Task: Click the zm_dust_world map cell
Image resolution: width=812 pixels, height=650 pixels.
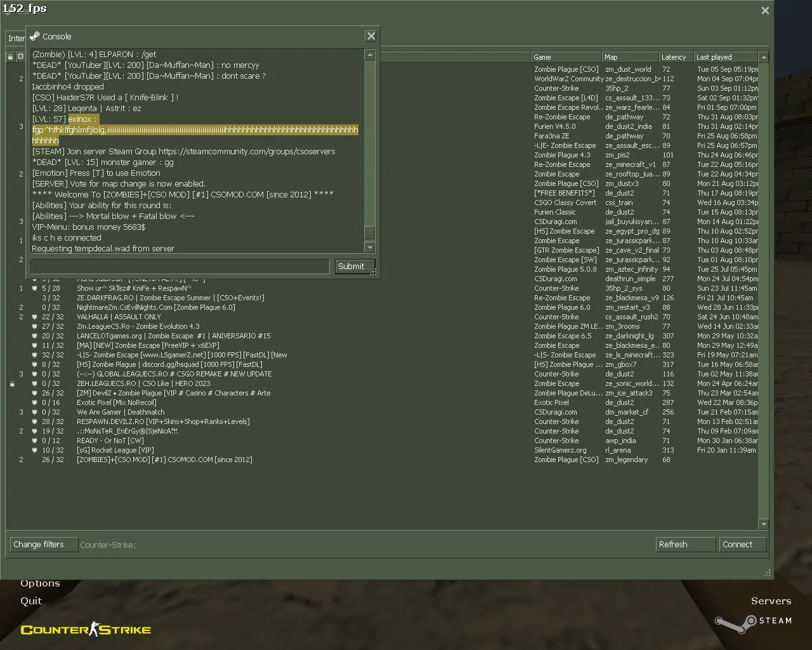Action: pyautogui.click(x=628, y=69)
